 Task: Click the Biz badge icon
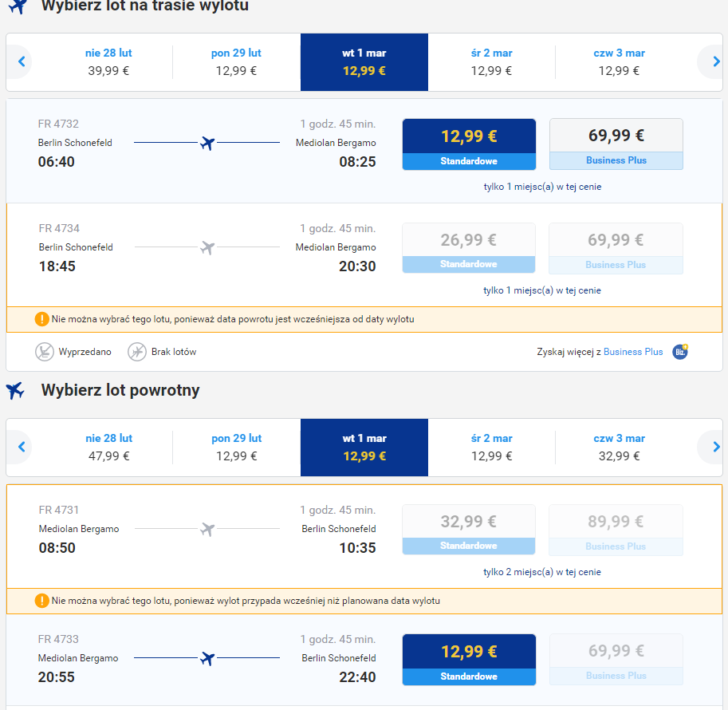pos(679,352)
